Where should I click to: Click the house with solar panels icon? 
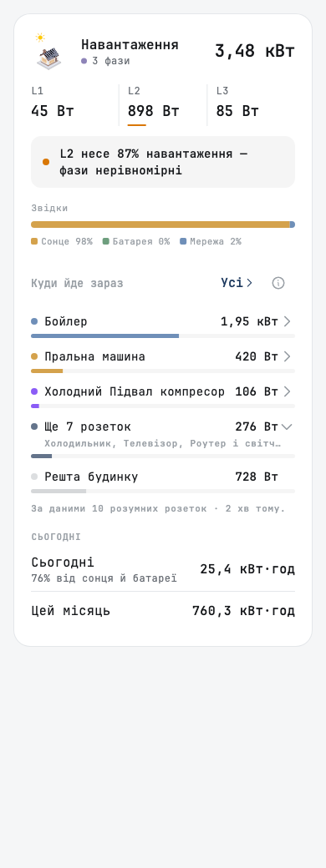pyautogui.click(x=48, y=57)
